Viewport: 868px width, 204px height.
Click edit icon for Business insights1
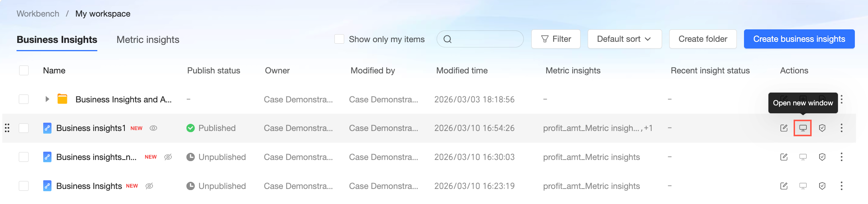[784, 128]
